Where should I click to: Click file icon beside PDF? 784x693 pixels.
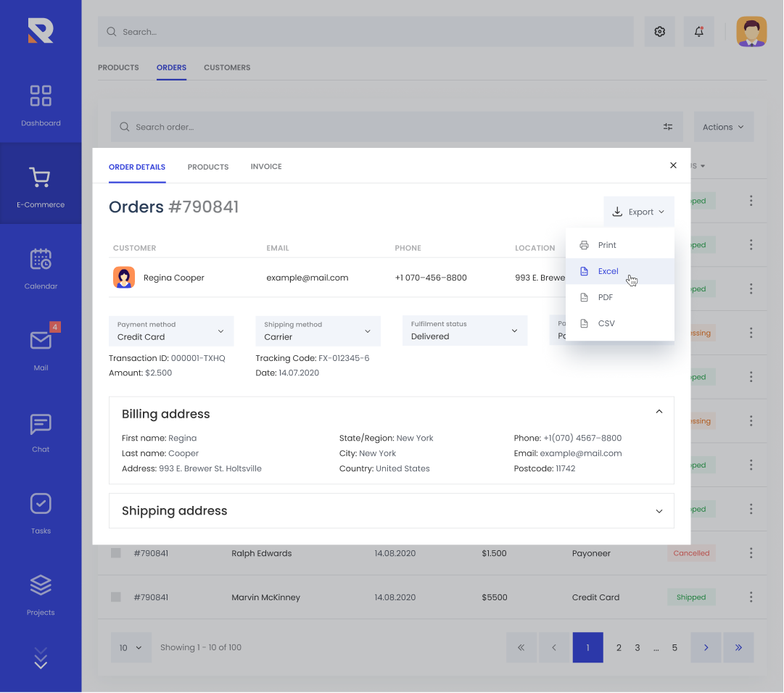(x=584, y=297)
